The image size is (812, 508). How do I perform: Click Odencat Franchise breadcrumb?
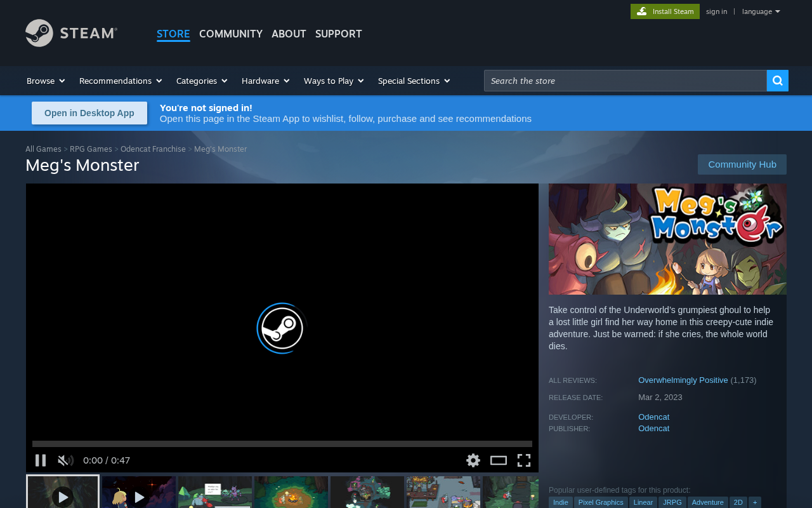click(x=153, y=149)
